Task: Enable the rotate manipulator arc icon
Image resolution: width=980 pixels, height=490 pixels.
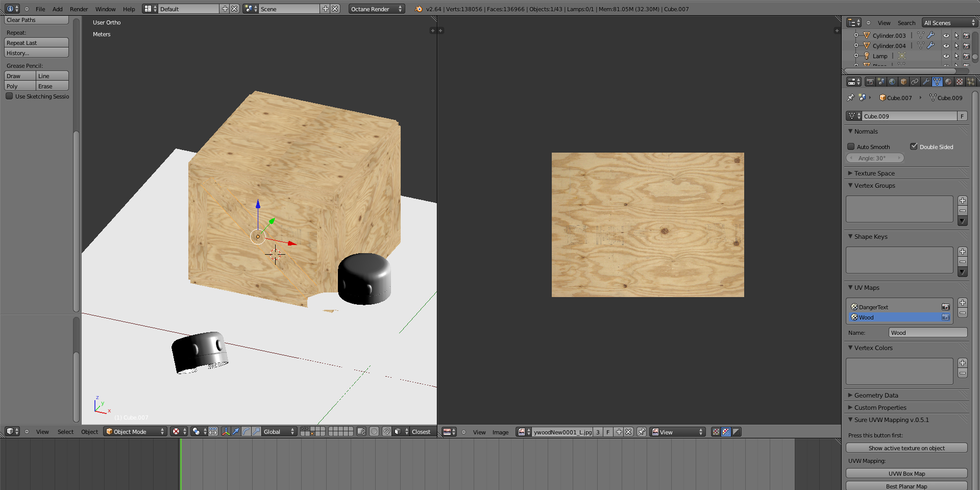Action: coord(246,431)
